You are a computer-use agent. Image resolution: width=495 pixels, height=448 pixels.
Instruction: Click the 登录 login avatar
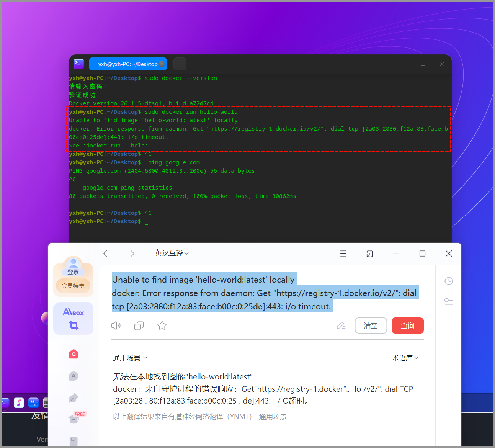(x=73, y=266)
